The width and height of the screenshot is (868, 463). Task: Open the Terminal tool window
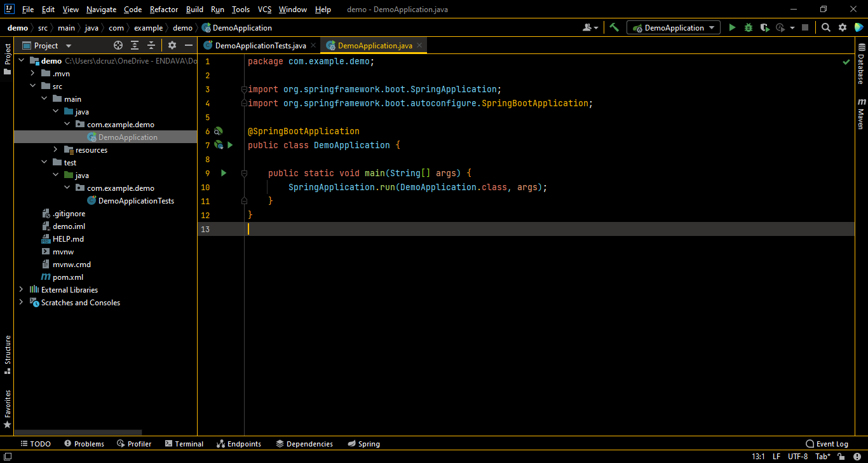click(184, 444)
